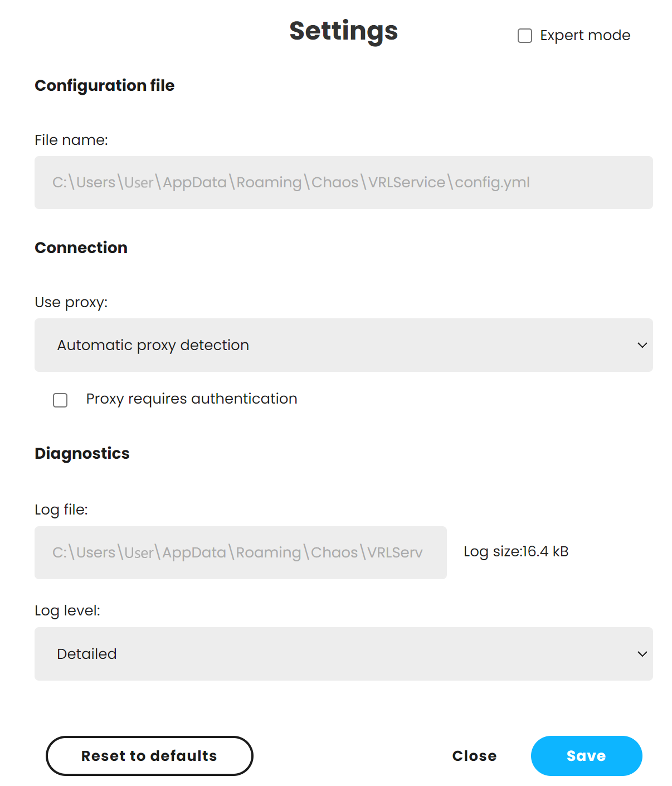Click the Connection section header
The image size is (672, 786).
(x=81, y=248)
